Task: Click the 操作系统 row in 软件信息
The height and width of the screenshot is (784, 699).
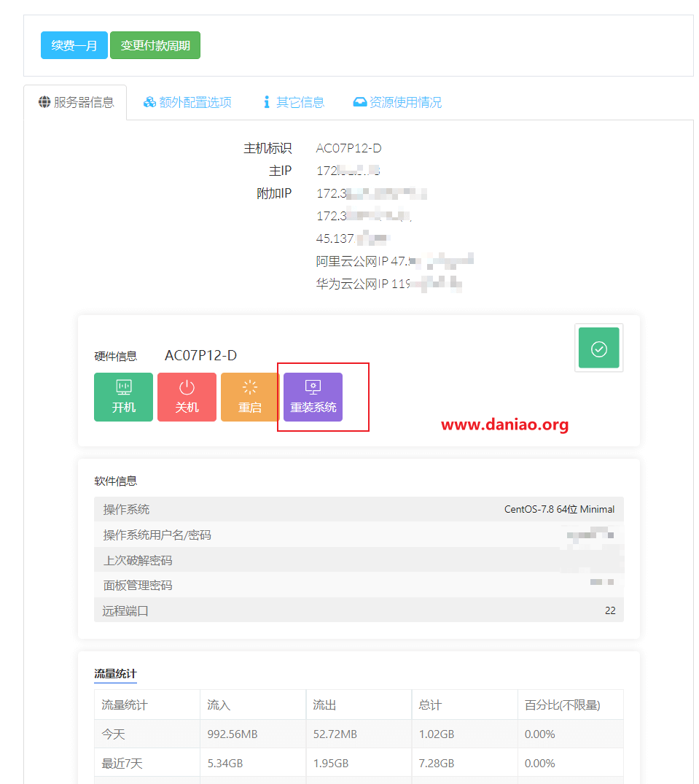Action: [359, 510]
